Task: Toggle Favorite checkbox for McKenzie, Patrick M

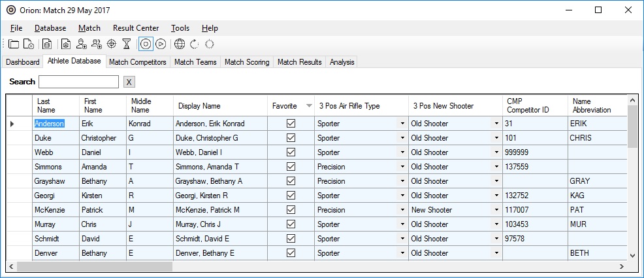Action: 291,210
